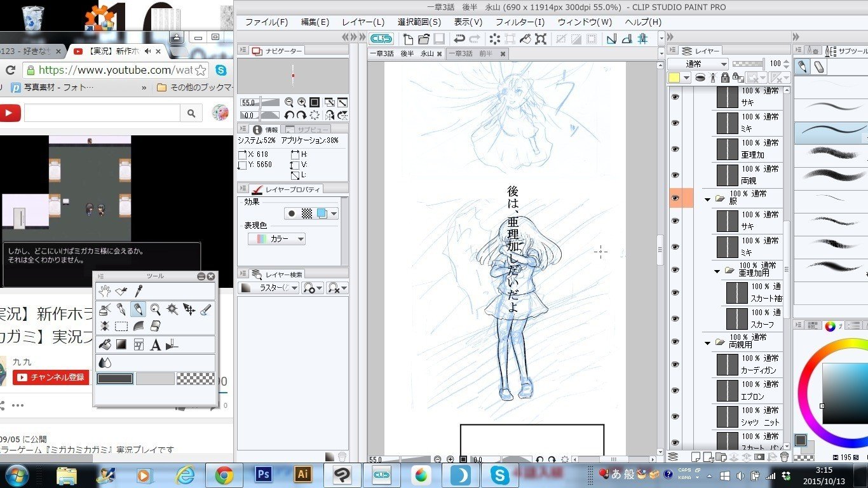Screen dimensions: 868x488
Task: Collapse the 服 layer folder
Action: [708, 199]
